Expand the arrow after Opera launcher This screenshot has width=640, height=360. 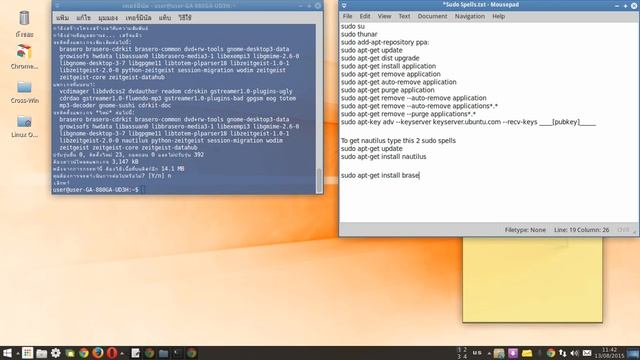pos(122,353)
